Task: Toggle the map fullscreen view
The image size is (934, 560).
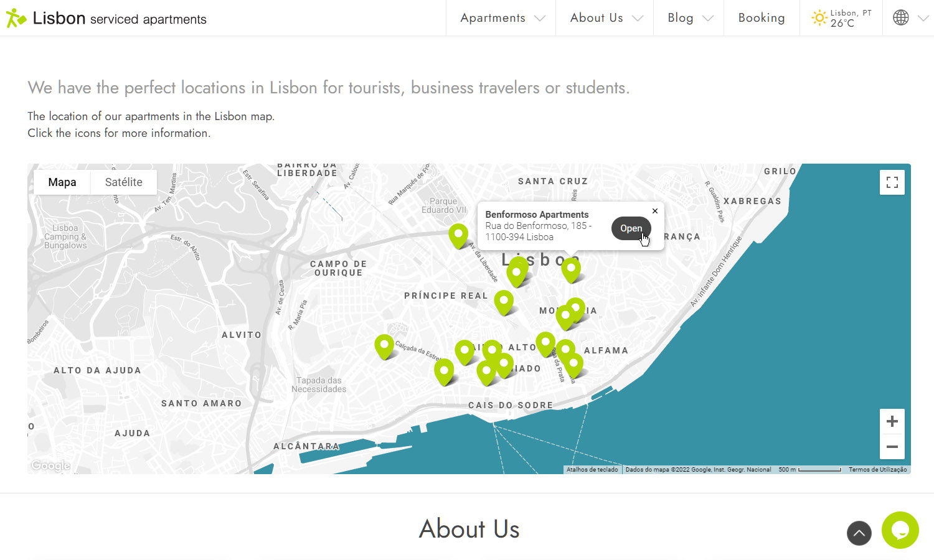Action: click(892, 182)
